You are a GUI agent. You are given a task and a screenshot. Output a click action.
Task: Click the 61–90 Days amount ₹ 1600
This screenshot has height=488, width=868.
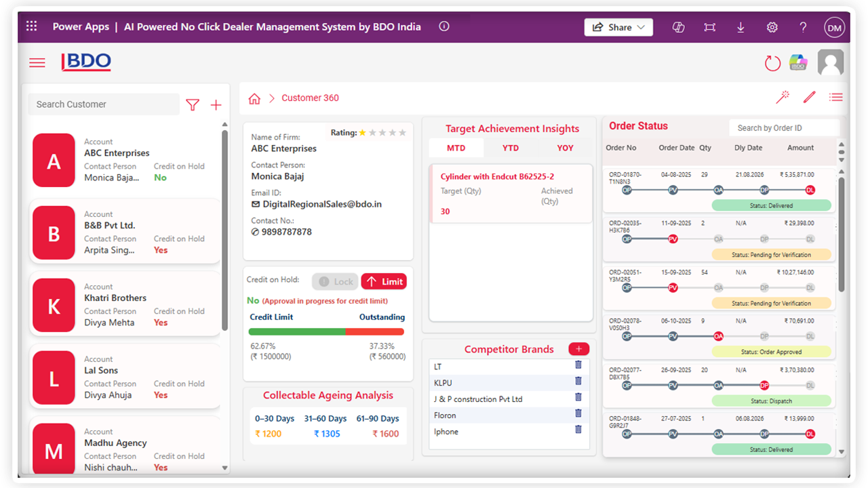click(385, 434)
